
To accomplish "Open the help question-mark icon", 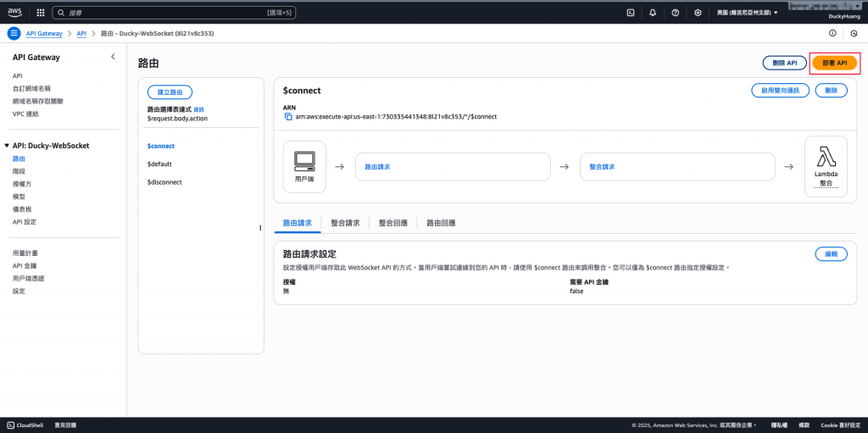I will tap(676, 12).
